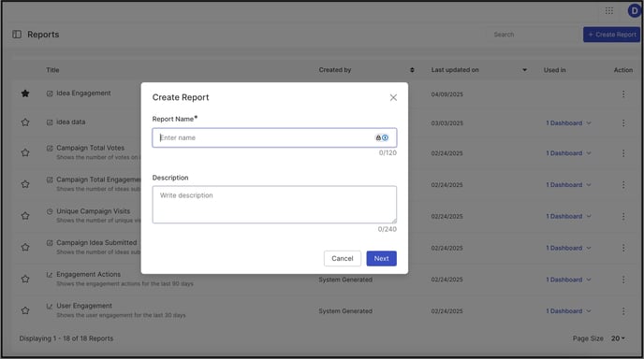Toggle the sidebar panel icon beside Reports
The height and width of the screenshot is (359, 644).
point(17,35)
